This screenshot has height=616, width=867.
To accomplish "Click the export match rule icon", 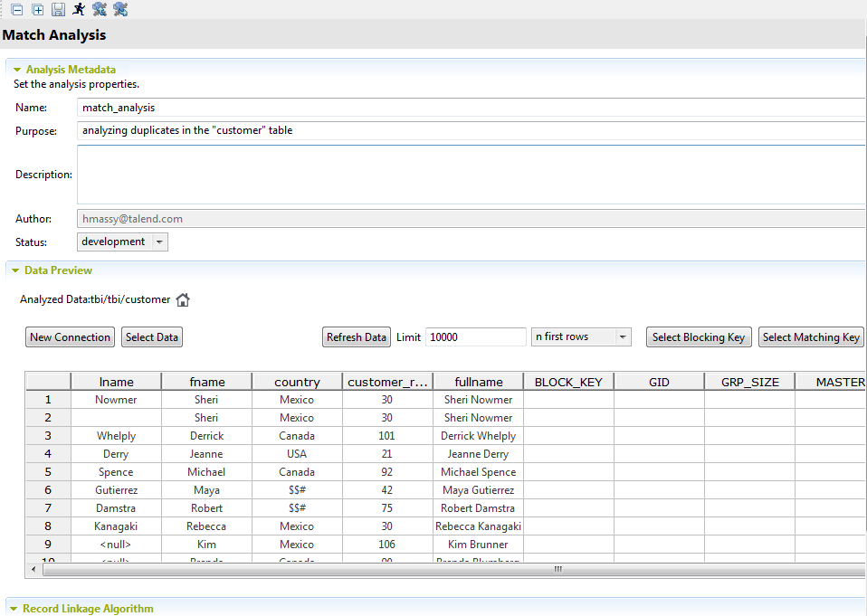I will pos(120,10).
